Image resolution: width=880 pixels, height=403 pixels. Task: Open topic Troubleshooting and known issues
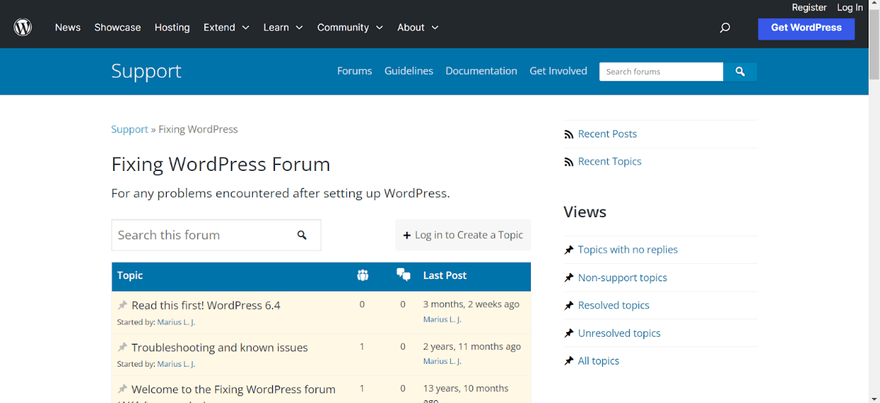[219, 348]
